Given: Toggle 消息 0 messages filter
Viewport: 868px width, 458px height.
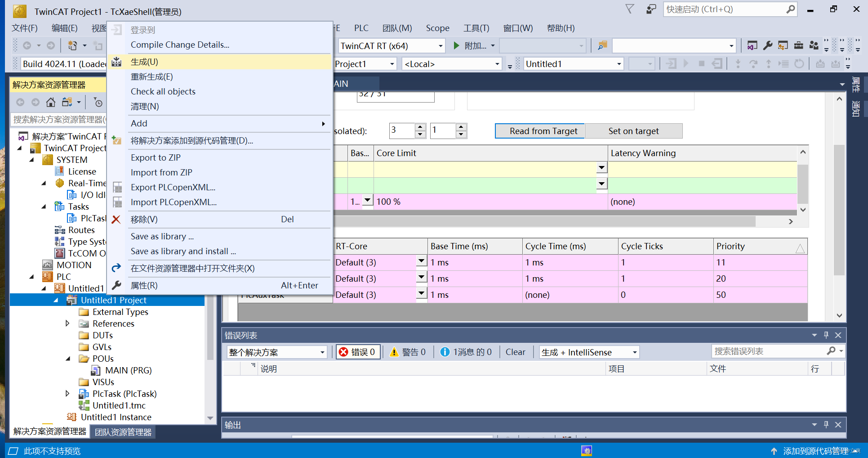Looking at the screenshot, I should (x=466, y=352).
